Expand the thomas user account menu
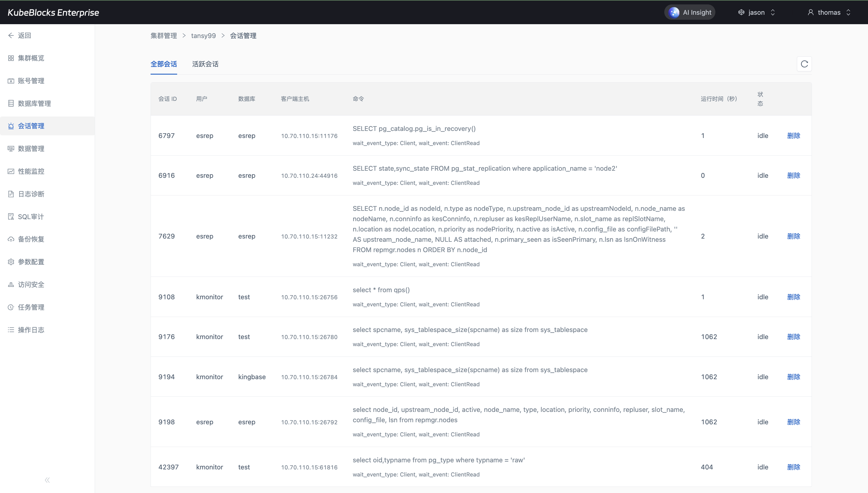This screenshot has width=868, height=493. [829, 12]
